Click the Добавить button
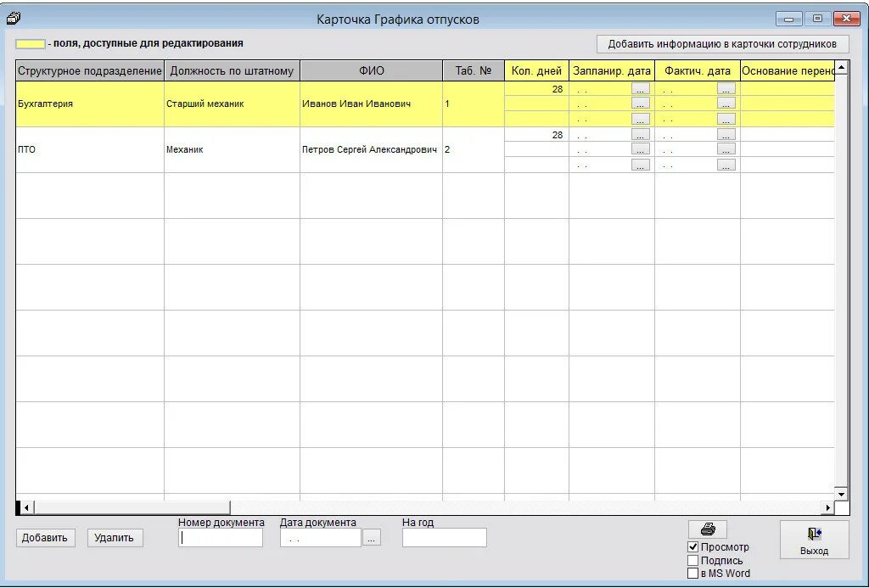 click(x=45, y=538)
